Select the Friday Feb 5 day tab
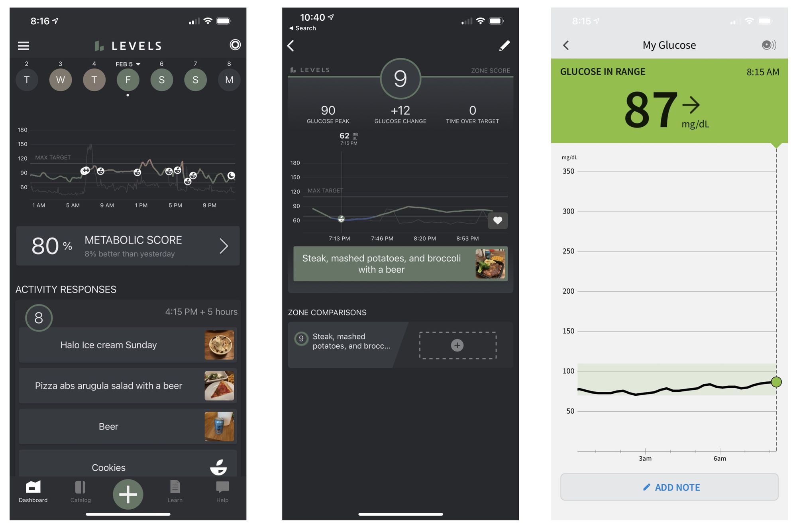797x532 pixels. (x=127, y=79)
